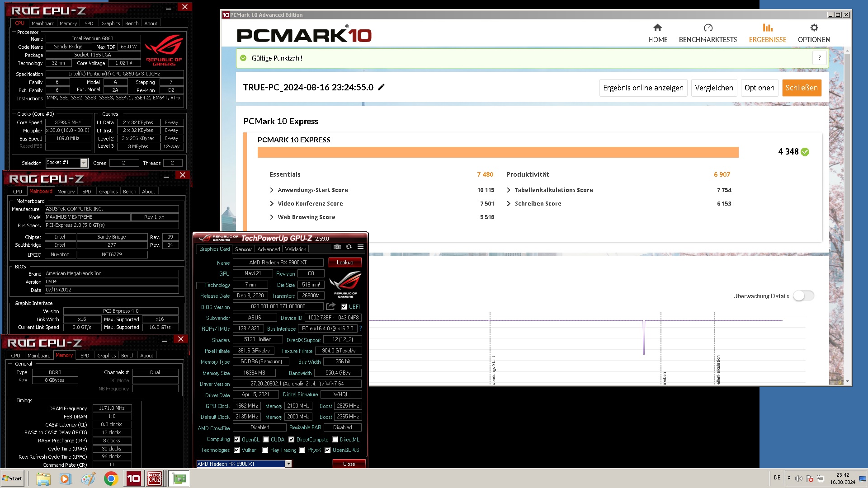The width and height of the screenshot is (868, 488).
Task: Switch to ROG CPU-Z taskbar icon
Action: click(x=155, y=479)
